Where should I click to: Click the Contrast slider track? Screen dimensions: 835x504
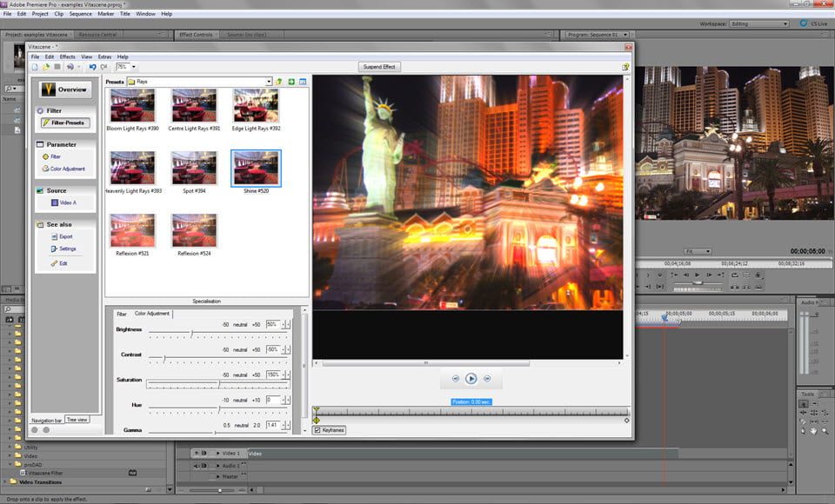(218, 359)
